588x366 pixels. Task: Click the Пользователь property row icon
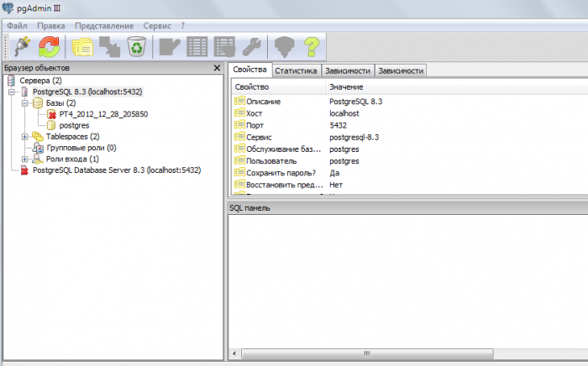coord(239,160)
